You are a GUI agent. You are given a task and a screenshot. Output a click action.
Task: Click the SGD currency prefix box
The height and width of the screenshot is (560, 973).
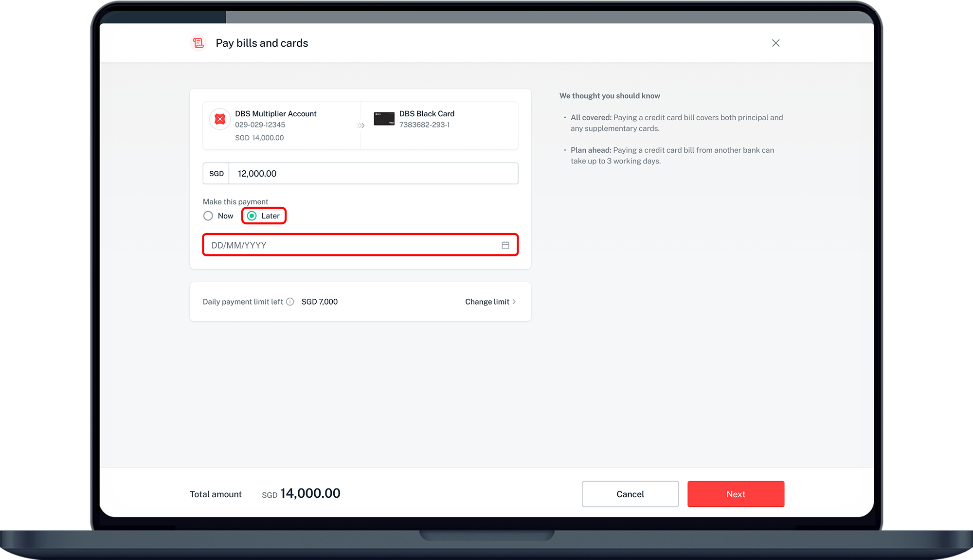[x=216, y=174]
